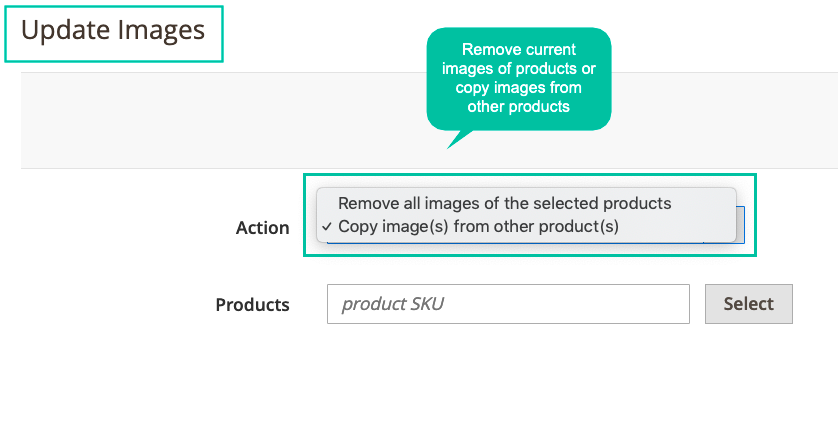This screenshot has height=432, width=838.
Task: Click the Action field label
Action: click(x=262, y=228)
